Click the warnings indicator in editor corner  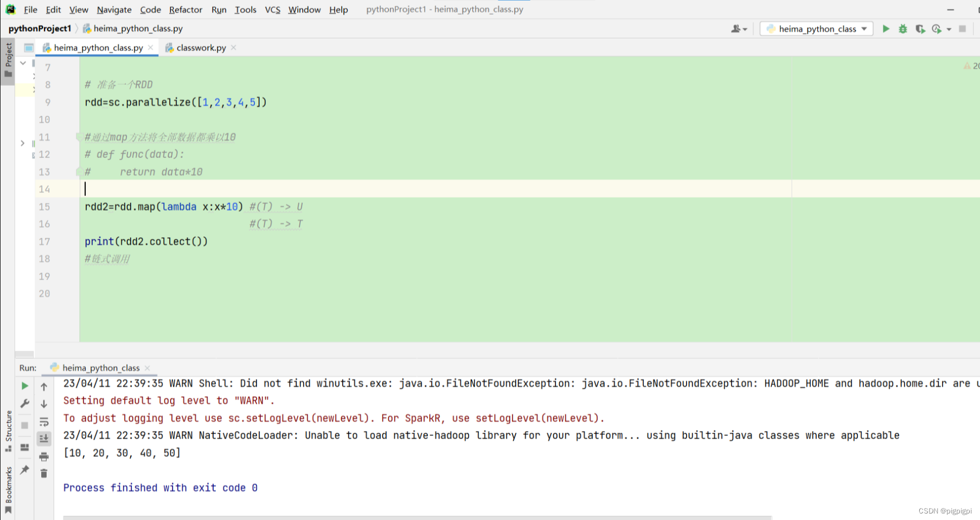point(971,66)
